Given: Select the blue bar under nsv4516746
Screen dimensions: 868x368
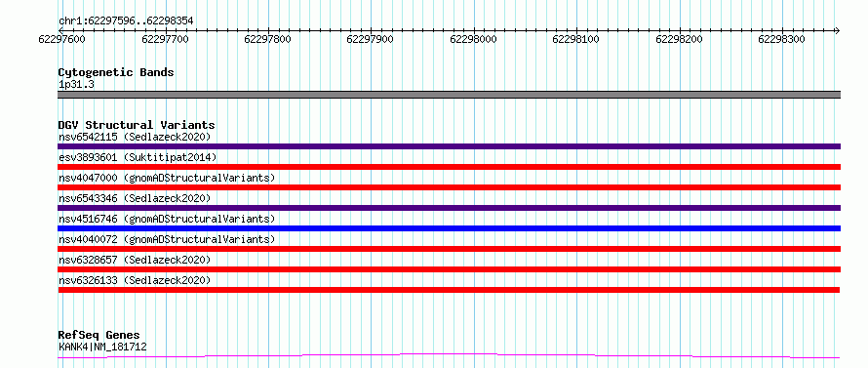Looking at the screenshot, I should 449,228.
